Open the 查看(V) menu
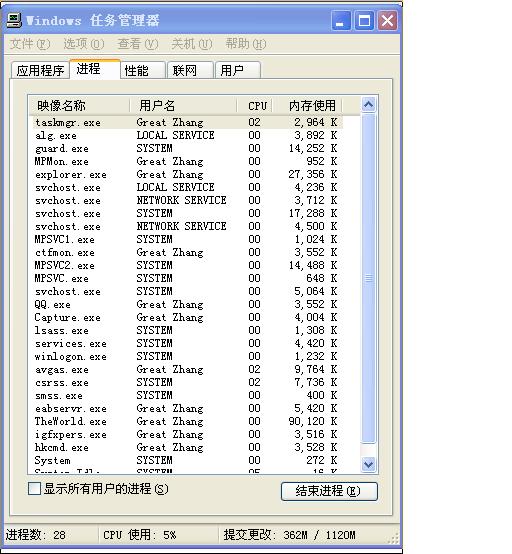 (x=138, y=44)
